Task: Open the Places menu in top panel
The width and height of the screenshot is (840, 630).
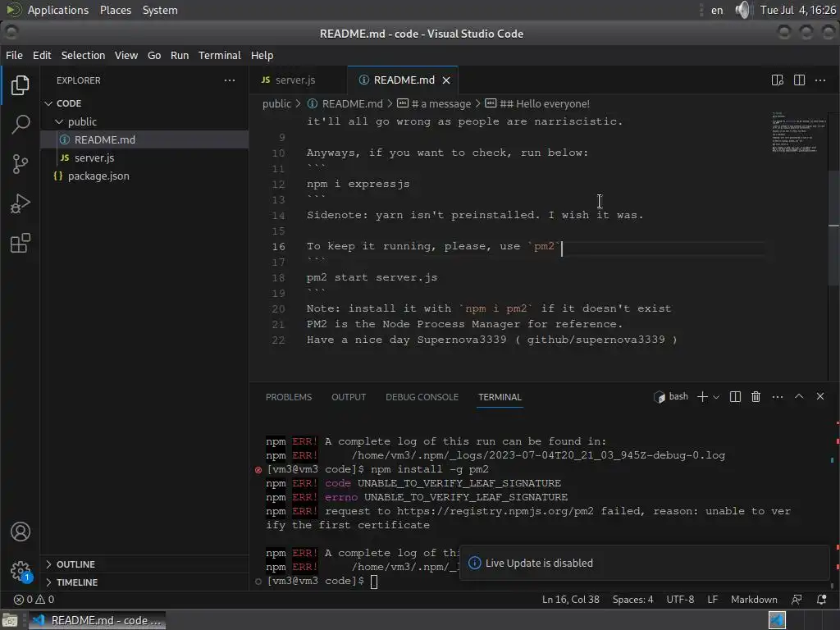Action: coord(116,10)
